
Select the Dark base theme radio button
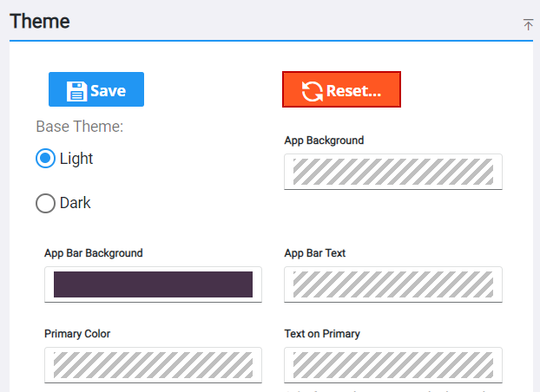point(45,203)
